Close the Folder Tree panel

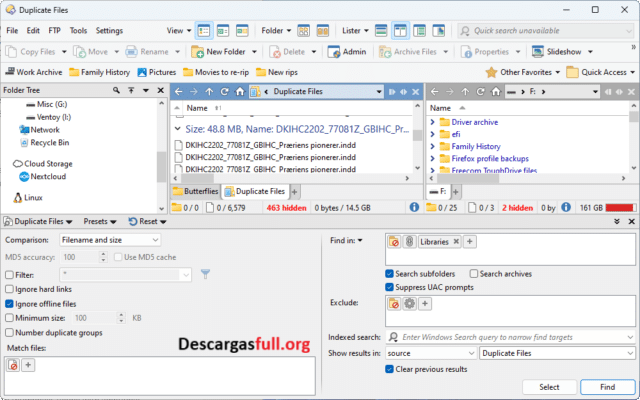click(x=160, y=90)
